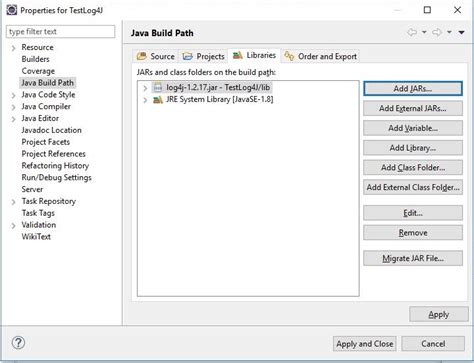Viewport: 474px width, 363px height.
Task: Click the JRE System Library icon
Action: pyautogui.click(x=158, y=99)
